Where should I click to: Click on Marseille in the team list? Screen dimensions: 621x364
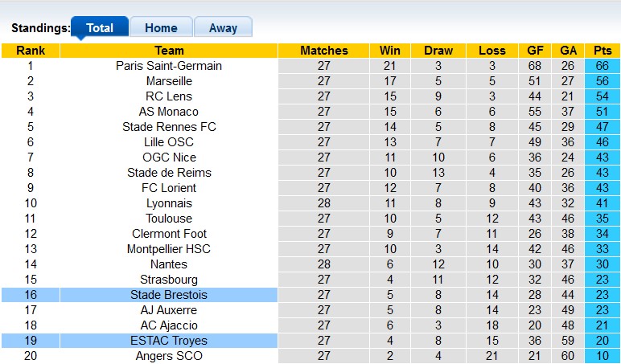[x=169, y=81]
